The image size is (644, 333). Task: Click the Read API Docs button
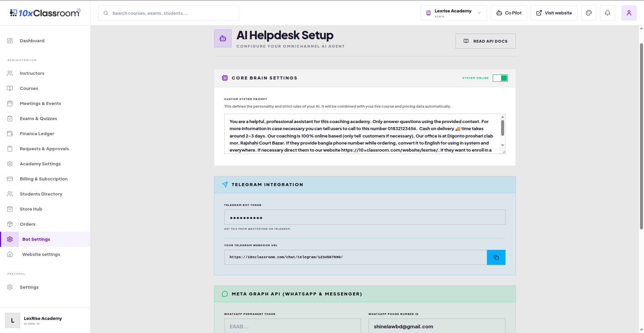click(x=485, y=41)
